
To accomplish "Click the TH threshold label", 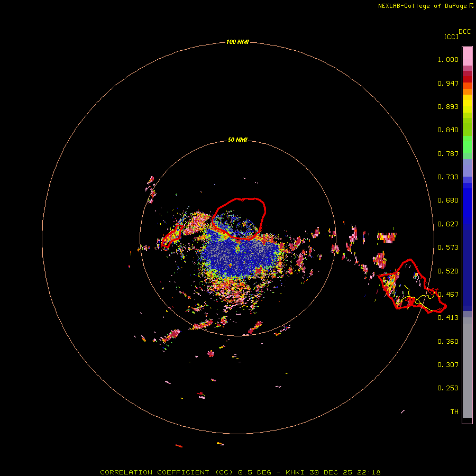I will click(454, 412).
